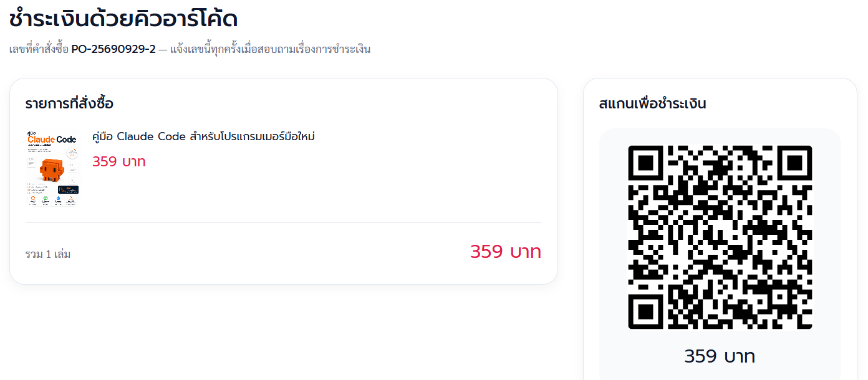
Task: Open the Claude Code book cover thumbnail
Action: [x=53, y=168]
